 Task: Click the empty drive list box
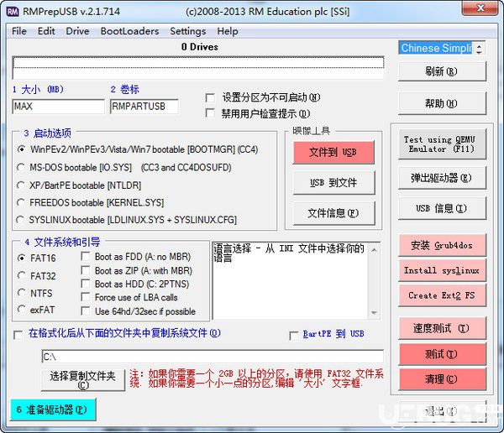tap(198, 68)
